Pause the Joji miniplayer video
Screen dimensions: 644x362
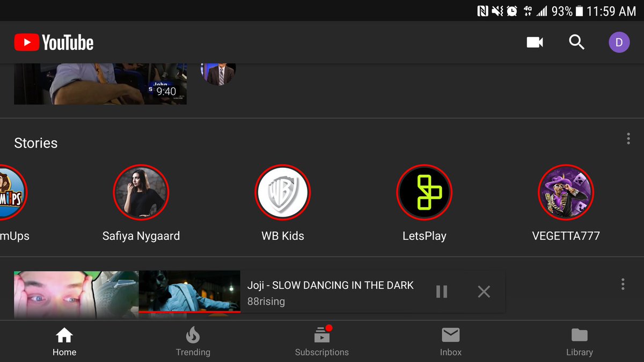442,291
